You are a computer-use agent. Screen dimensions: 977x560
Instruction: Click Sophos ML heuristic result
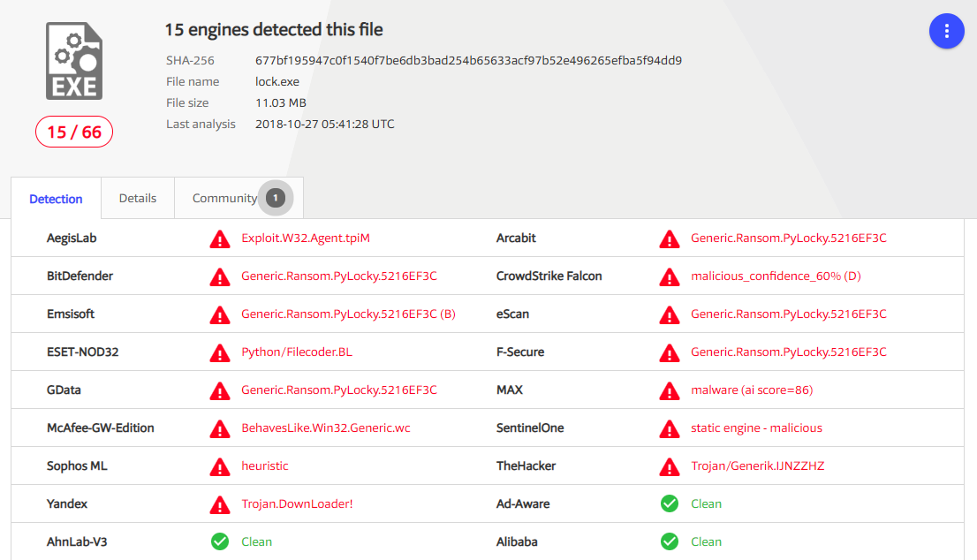[x=265, y=466]
